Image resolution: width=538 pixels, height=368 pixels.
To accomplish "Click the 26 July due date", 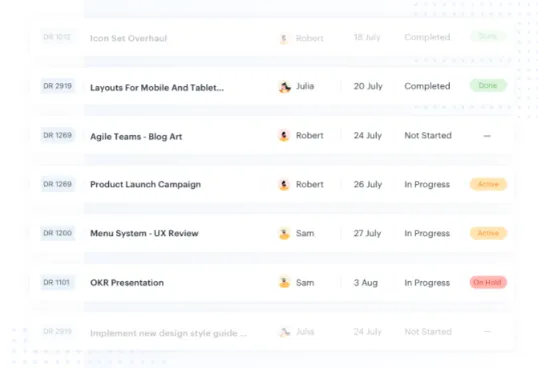I will [x=368, y=185].
